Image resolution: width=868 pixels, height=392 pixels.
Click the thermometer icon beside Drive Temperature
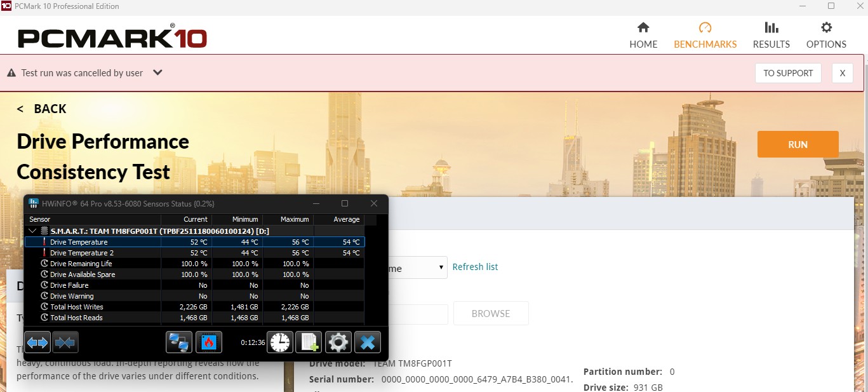coord(44,242)
